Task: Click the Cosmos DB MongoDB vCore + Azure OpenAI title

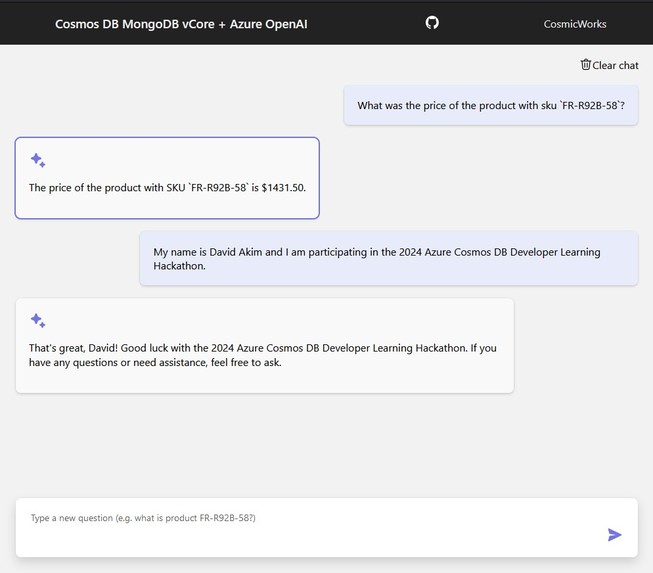Action: click(x=181, y=24)
